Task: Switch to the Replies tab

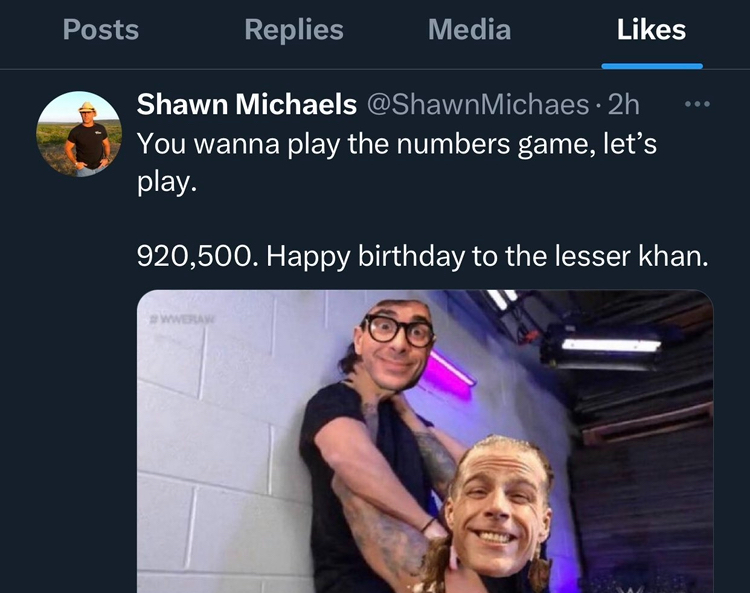Action: 294,30
